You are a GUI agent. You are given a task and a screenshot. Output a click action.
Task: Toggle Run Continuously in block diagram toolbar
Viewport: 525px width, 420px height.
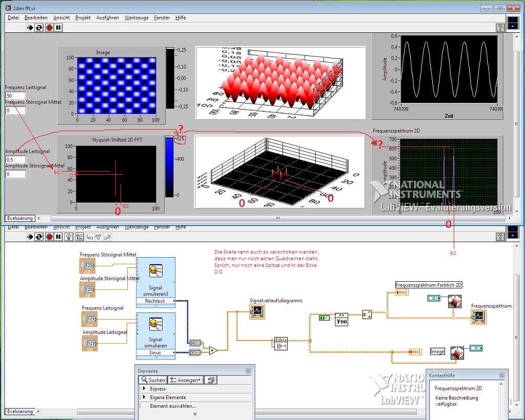pyautogui.click(x=39, y=237)
